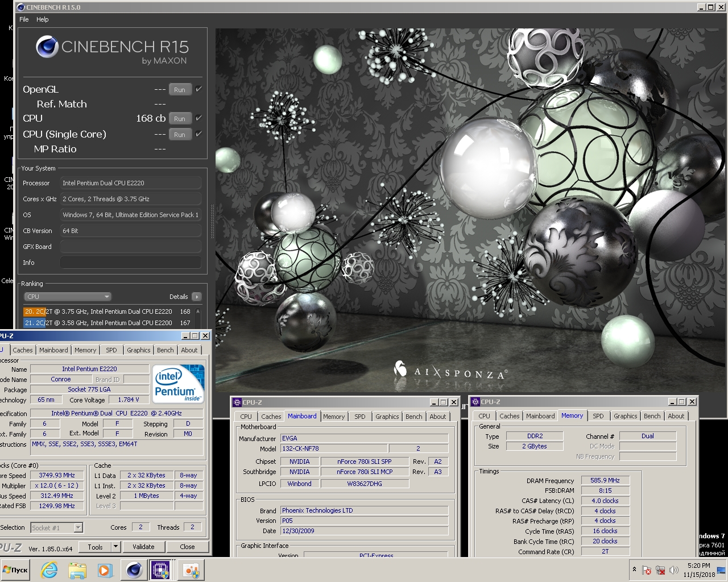Open the File menu in Cinebench
728x582 pixels.
24,19
